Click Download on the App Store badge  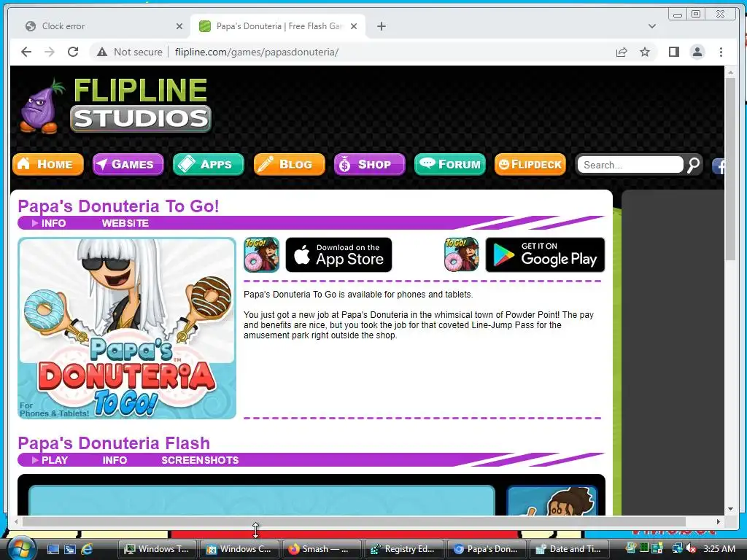tap(338, 254)
